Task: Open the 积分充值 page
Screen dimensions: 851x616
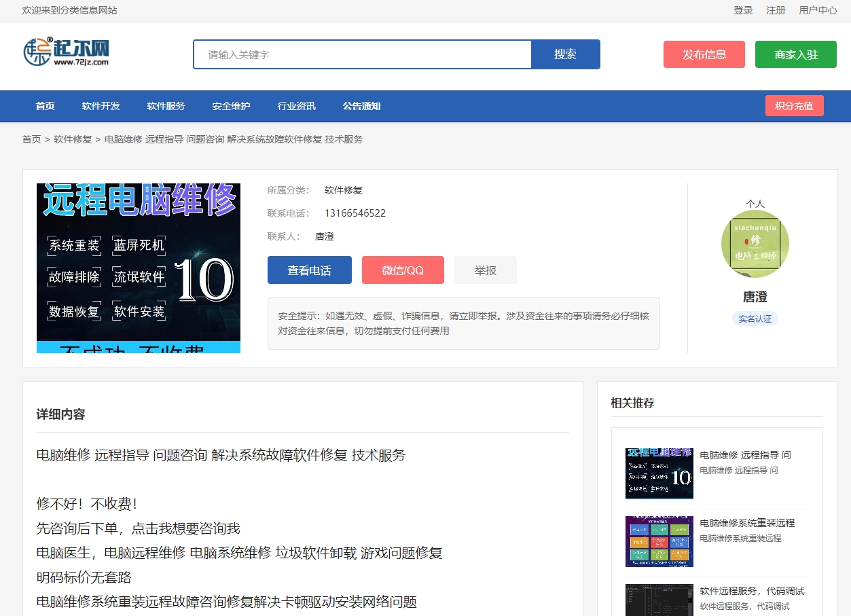Action: point(794,106)
